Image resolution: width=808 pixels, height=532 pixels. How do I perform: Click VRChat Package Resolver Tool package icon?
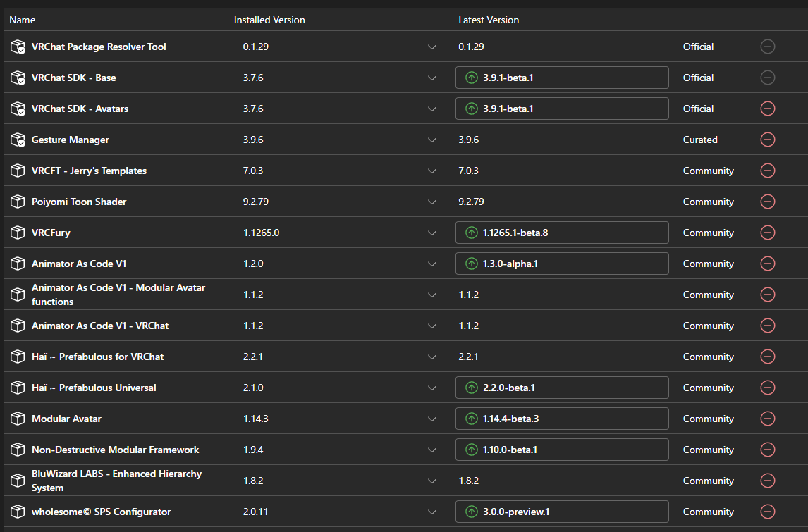click(x=18, y=47)
